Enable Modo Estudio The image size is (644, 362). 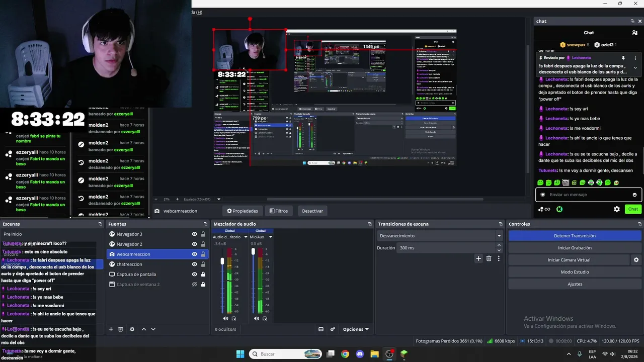click(575, 272)
